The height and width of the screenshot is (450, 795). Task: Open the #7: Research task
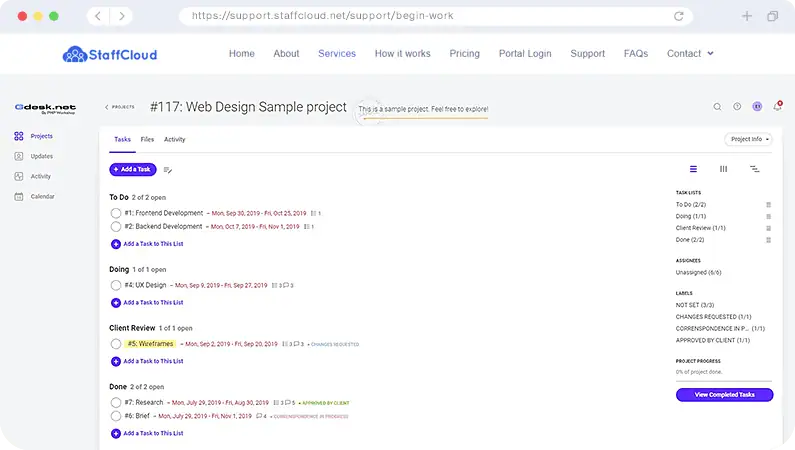(144, 402)
